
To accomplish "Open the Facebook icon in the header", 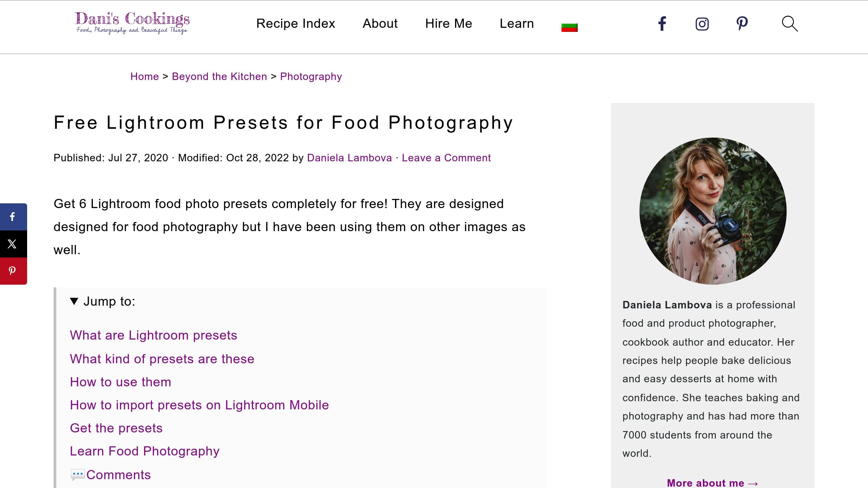I will [x=662, y=24].
